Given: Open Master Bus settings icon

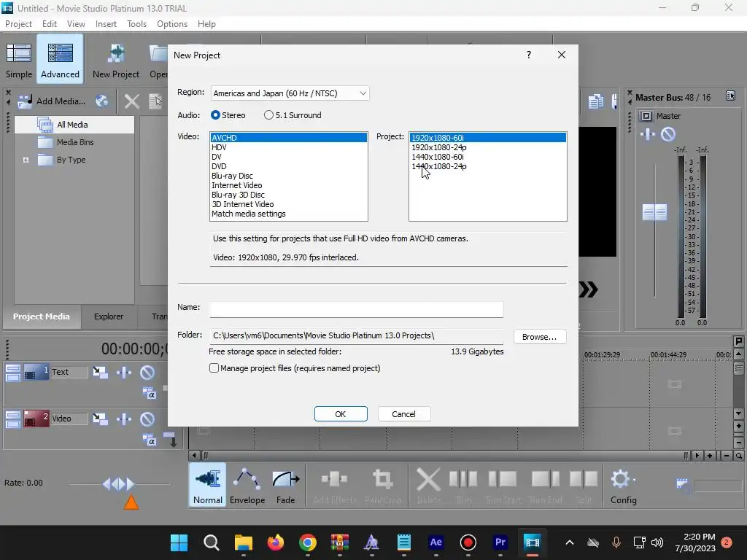Looking at the screenshot, I should [730, 96].
